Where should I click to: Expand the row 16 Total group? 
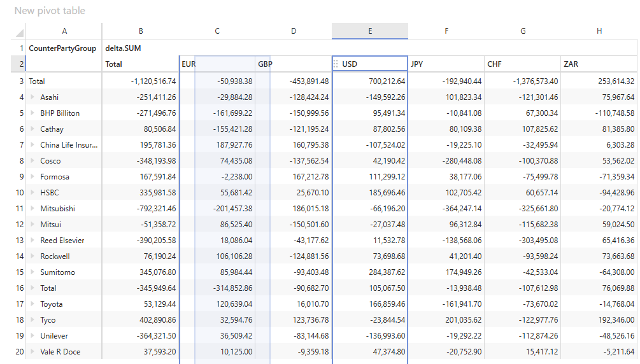click(x=32, y=288)
